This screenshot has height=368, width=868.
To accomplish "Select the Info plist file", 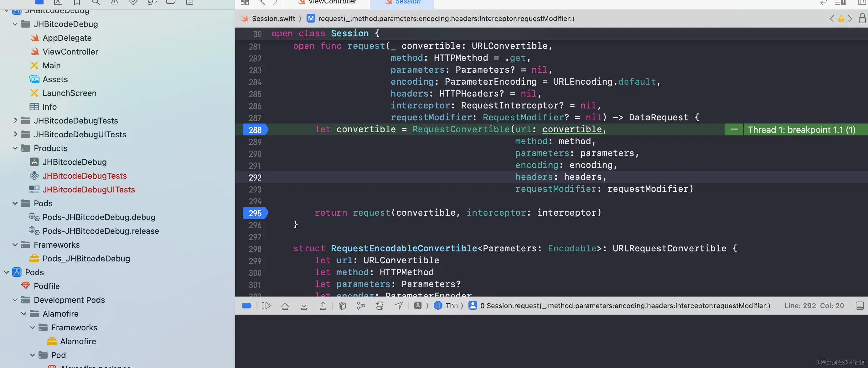I will pyautogui.click(x=49, y=107).
